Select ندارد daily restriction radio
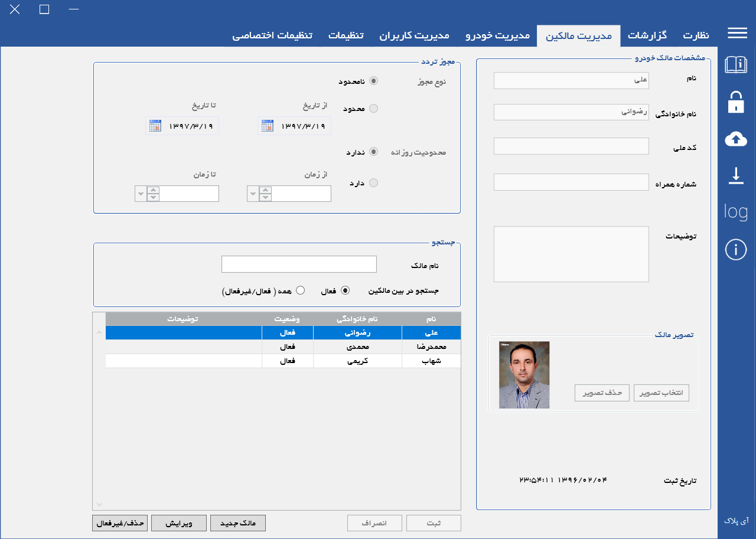 coord(373,152)
